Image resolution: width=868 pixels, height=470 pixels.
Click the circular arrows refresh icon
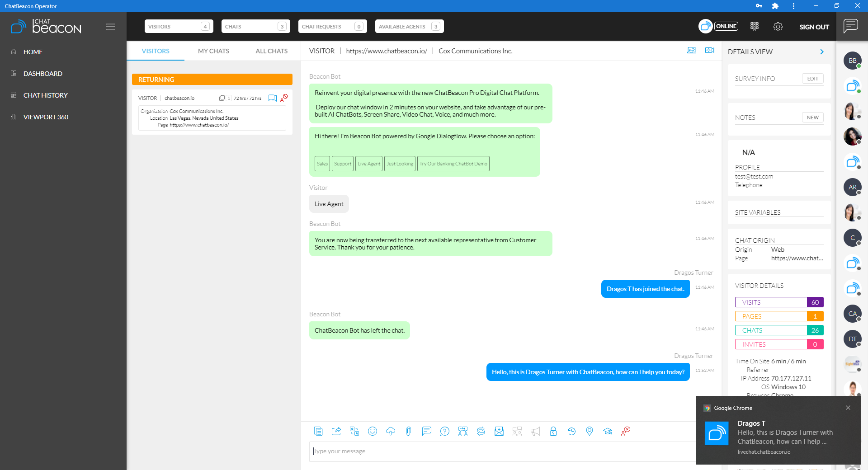[481, 431]
